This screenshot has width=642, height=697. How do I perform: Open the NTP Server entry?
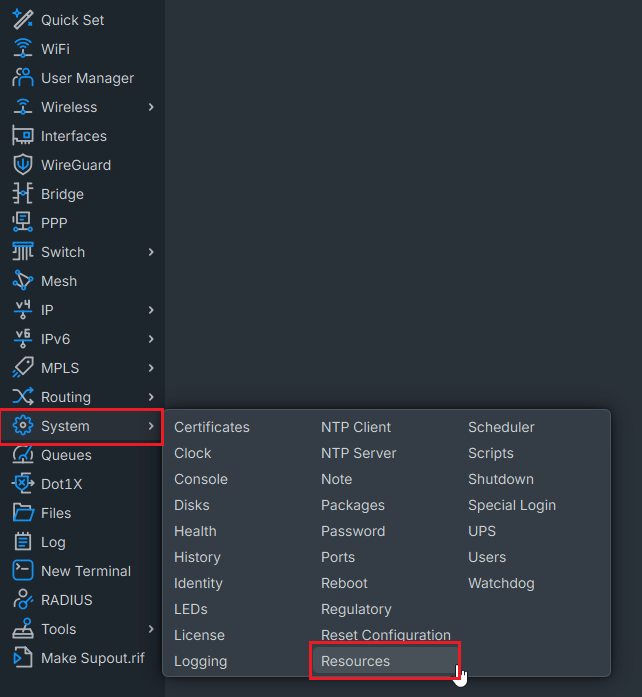pyautogui.click(x=358, y=453)
